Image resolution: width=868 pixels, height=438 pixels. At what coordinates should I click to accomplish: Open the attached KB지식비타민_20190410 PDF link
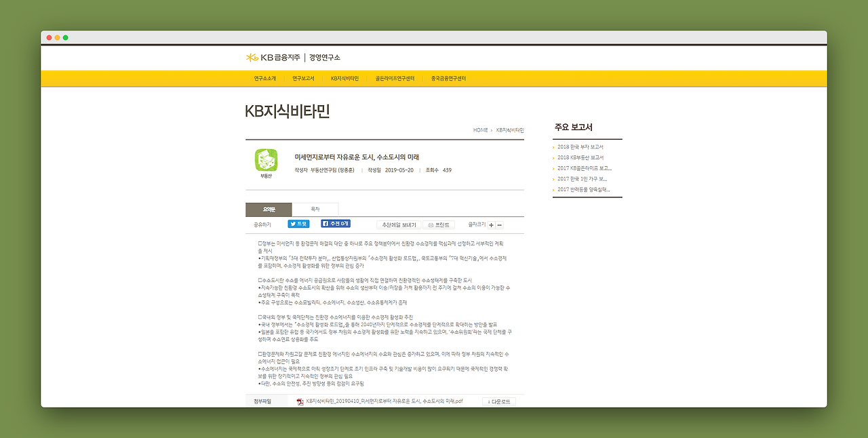click(x=384, y=401)
